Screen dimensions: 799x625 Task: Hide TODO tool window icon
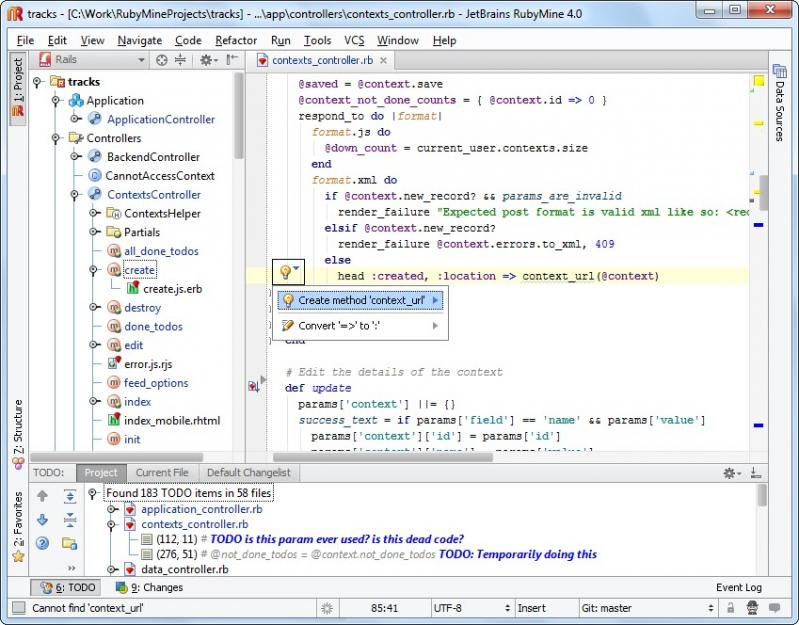click(x=756, y=473)
